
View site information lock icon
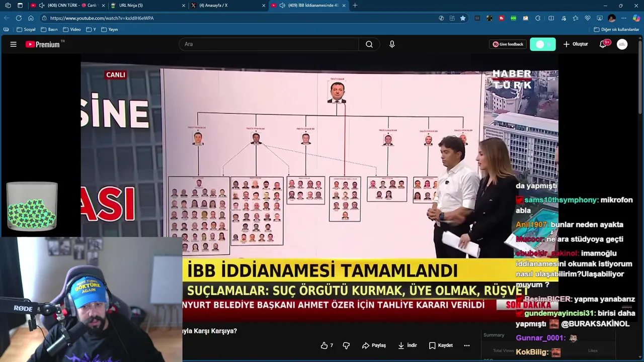point(44,18)
